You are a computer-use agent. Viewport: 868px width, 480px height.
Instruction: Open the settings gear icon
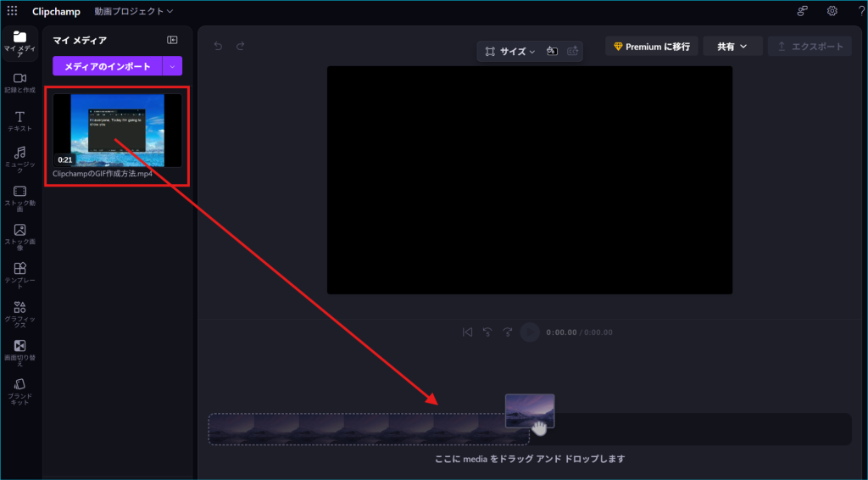(832, 11)
